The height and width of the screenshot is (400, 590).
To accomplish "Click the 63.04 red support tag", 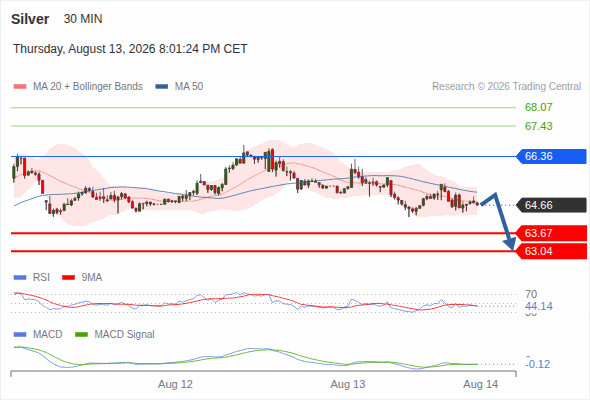I will click(551, 251).
